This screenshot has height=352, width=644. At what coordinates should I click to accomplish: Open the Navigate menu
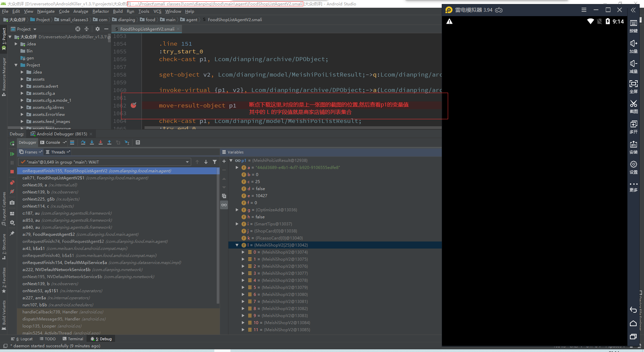[46, 11]
